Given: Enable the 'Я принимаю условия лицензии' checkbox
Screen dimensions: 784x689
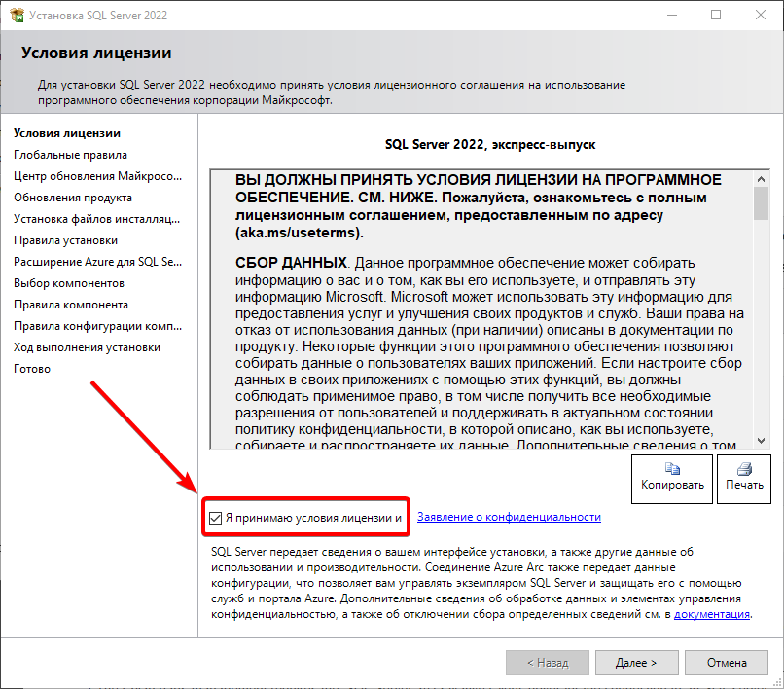Looking at the screenshot, I should 216,518.
